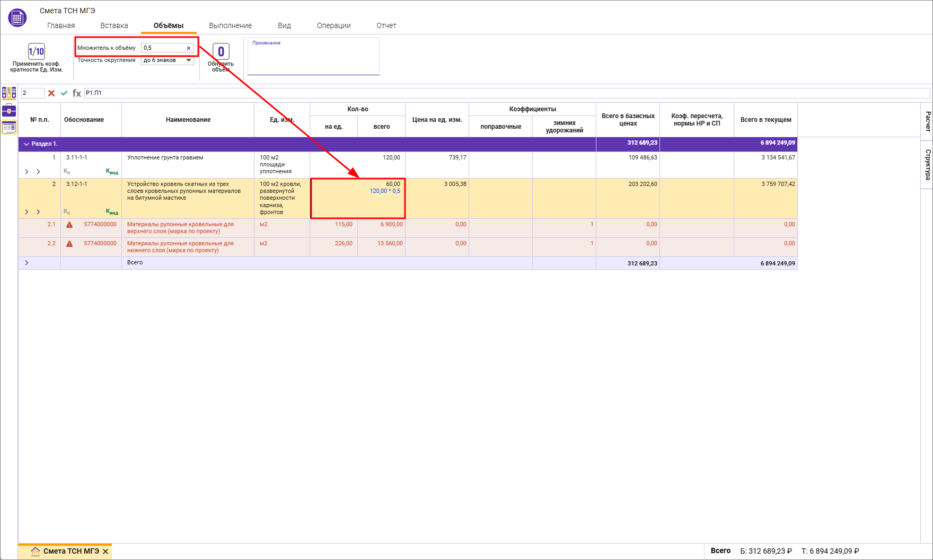Click into the Примечание note field
The height and width of the screenshot is (560, 933).
point(313,59)
